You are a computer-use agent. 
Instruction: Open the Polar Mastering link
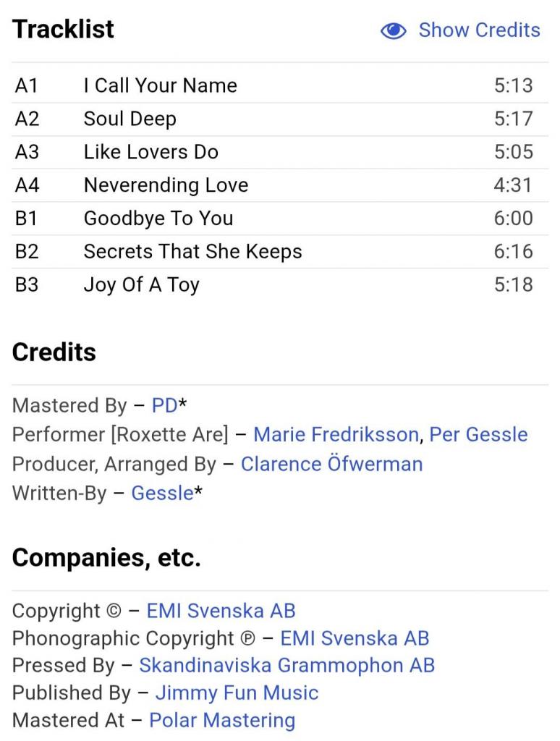[222, 720]
